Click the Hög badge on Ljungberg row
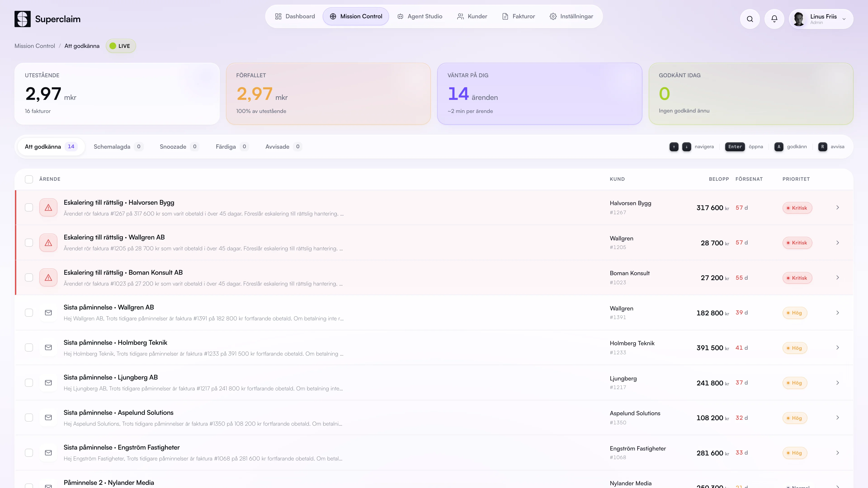868x488 pixels. 795,383
